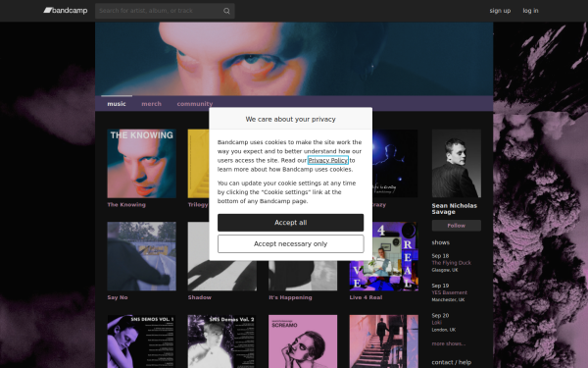Open the Trilogy album cover
Screen dimensions: 588x368
[198, 163]
